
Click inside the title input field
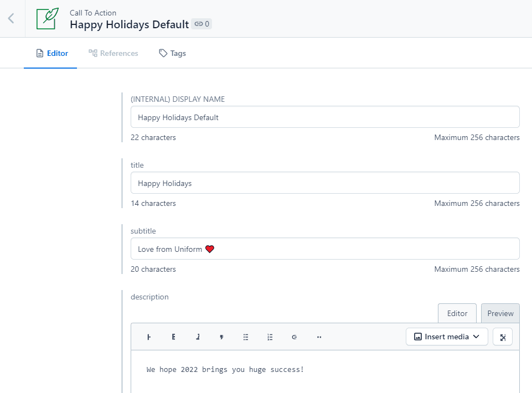tap(325, 183)
